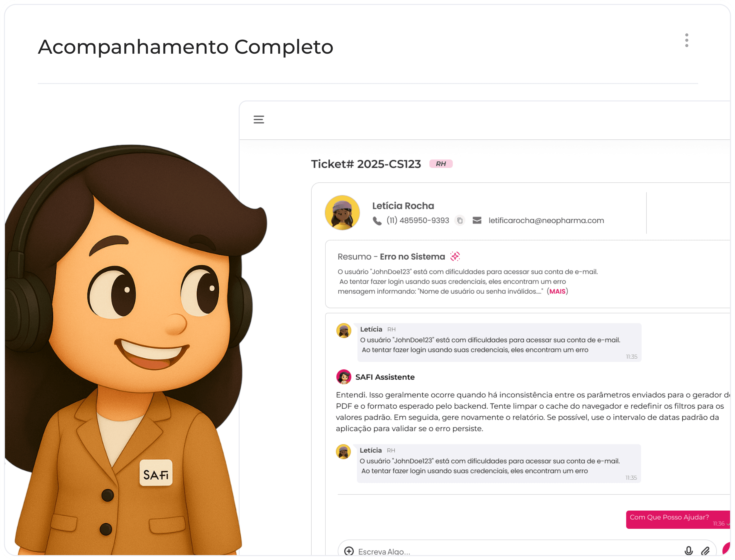The image size is (735, 560).
Task: Open the hamburger menu
Action: coord(259,119)
